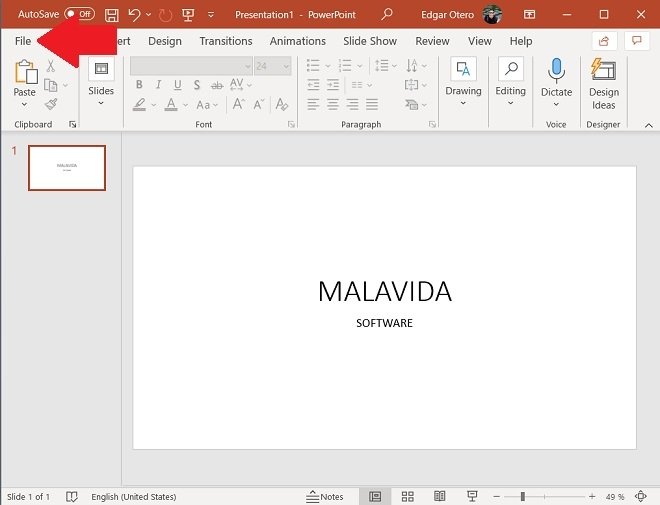
Task: Click Notes button in status bar
Action: tap(325, 497)
